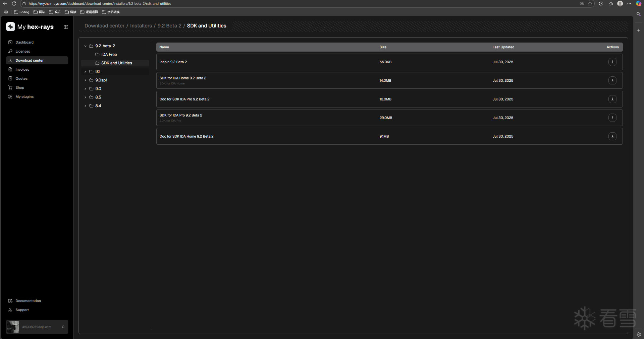The image size is (644, 339).
Task: Open the account switcher dropdown
Action: (x=63, y=327)
